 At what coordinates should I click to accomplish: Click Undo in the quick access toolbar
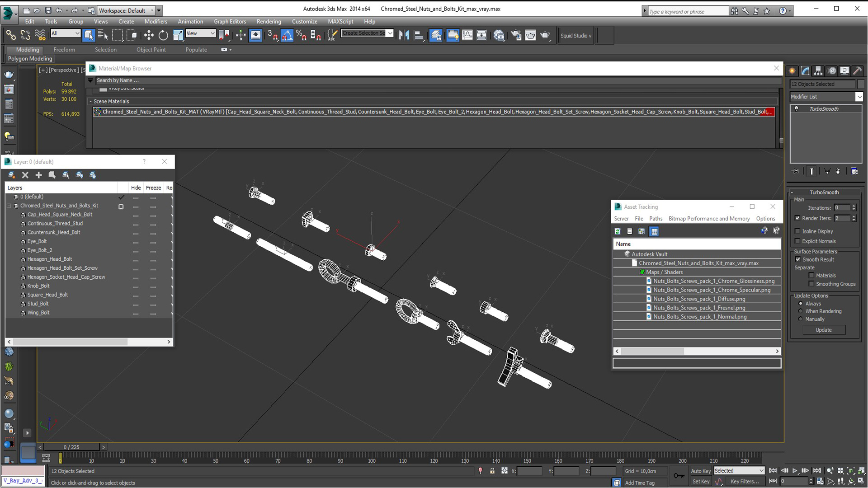pyautogui.click(x=59, y=10)
